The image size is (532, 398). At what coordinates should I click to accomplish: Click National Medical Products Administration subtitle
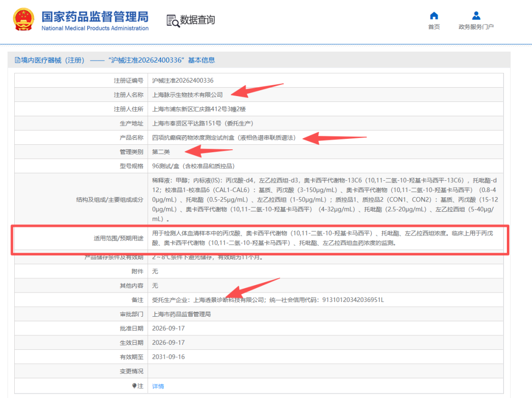pyautogui.click(x=95, y=28)
